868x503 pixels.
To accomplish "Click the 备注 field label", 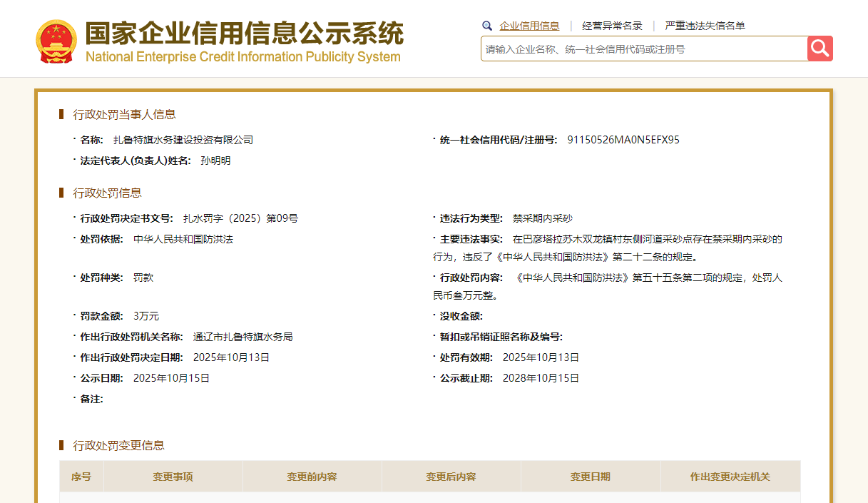I will point(91,399).
